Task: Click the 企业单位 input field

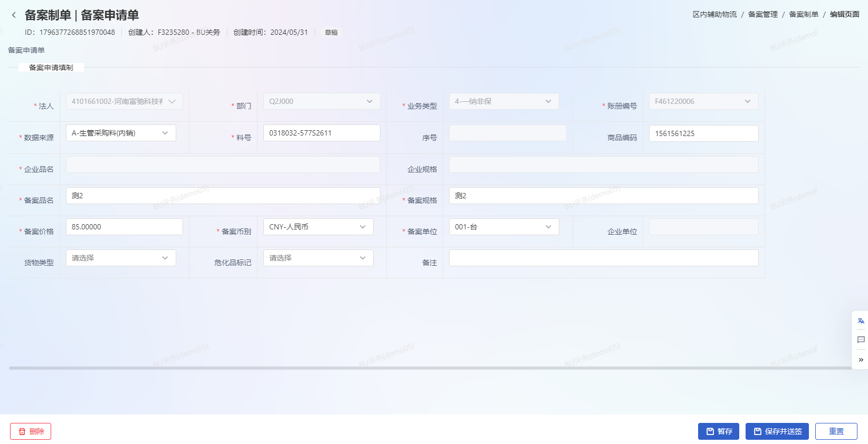Action: click(x=704, y=227)
